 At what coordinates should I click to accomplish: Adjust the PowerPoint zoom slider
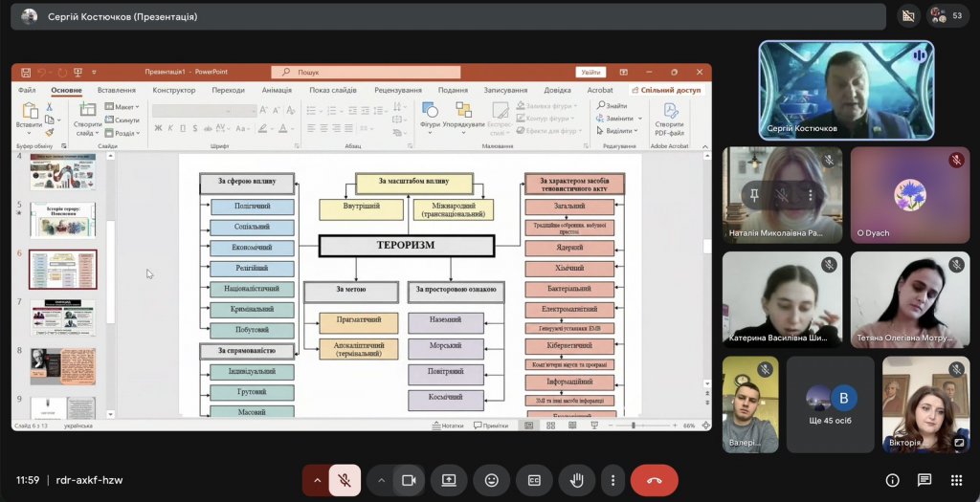pyautogui.click(x=634, y=426)
